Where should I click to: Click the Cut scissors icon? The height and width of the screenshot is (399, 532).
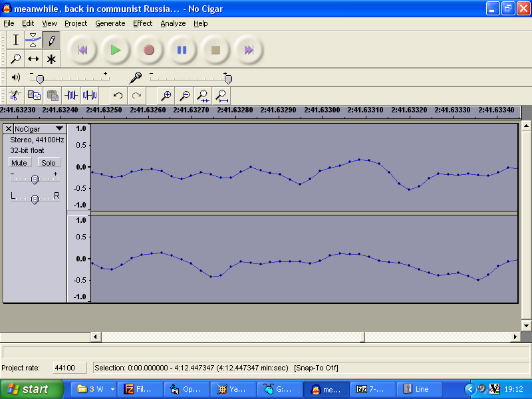[15, 95]
